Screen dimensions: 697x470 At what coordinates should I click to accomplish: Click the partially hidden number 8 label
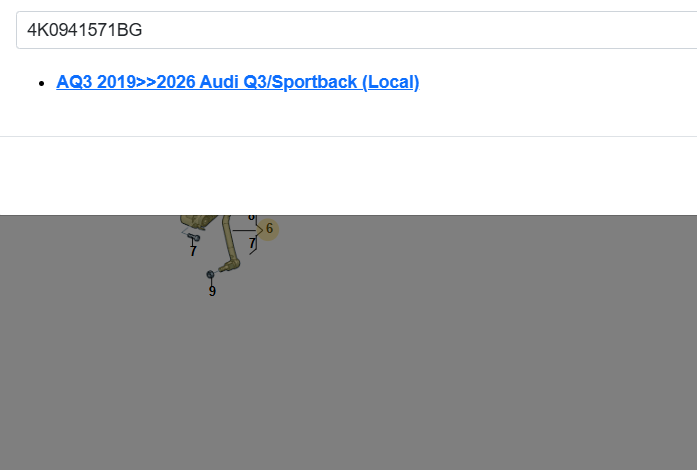[251, 217]
